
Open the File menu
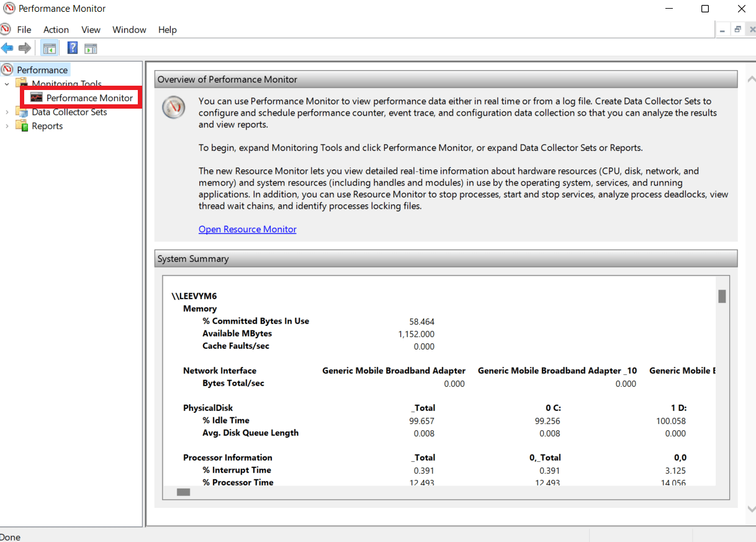click(24, 30)
